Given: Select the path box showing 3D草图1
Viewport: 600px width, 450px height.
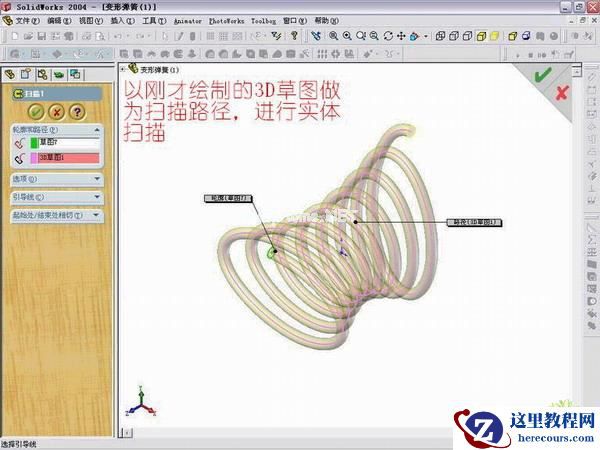Looking at the screenshot, I should coord(69,158).
